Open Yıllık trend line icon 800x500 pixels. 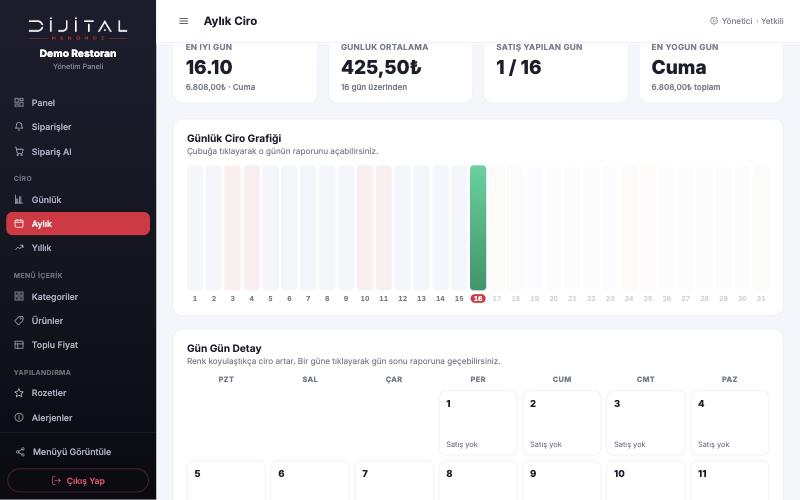tap(19, 247)
